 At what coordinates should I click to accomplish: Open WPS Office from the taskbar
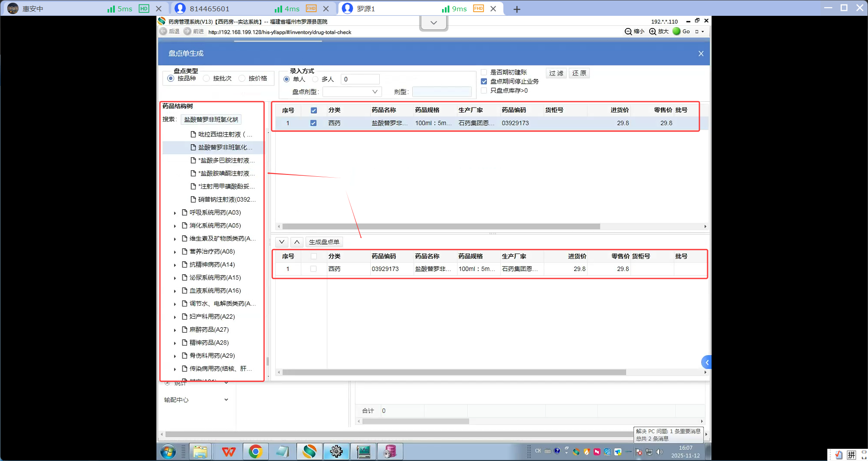228,452
